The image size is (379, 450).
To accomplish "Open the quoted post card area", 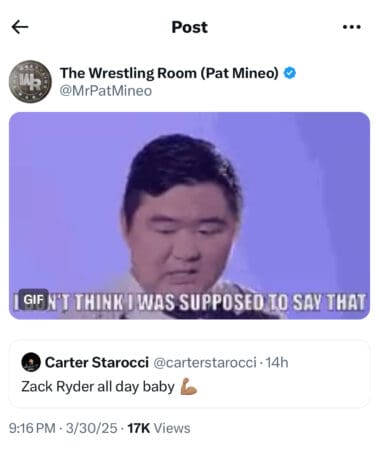I will pyautogui.click(x=189, y=374).
